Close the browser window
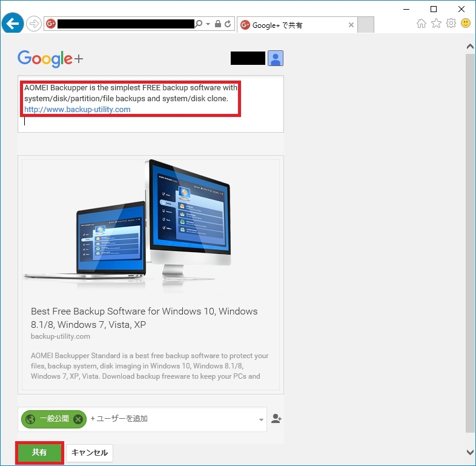476x466 pixels. click(x=461, y=10)
